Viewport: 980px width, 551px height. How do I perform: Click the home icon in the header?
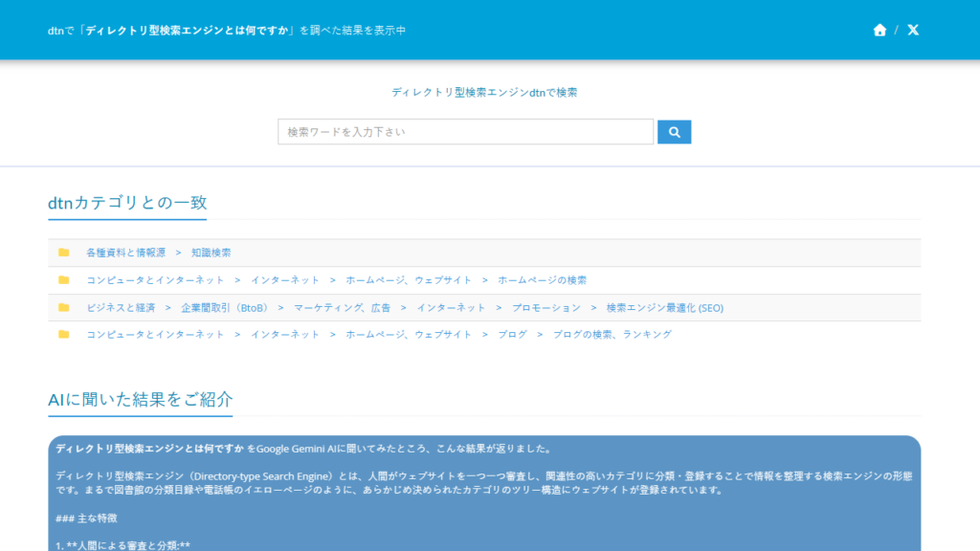point(880,30)
